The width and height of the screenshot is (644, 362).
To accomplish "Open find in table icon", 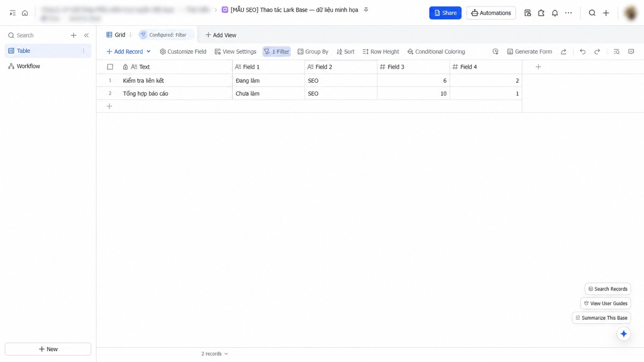I will pos(616,51).
